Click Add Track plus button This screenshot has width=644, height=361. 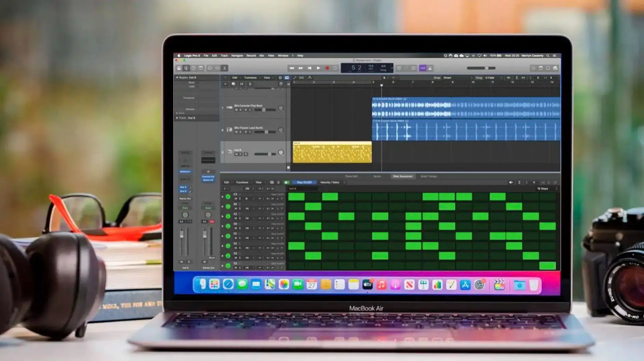coord(225,84)
